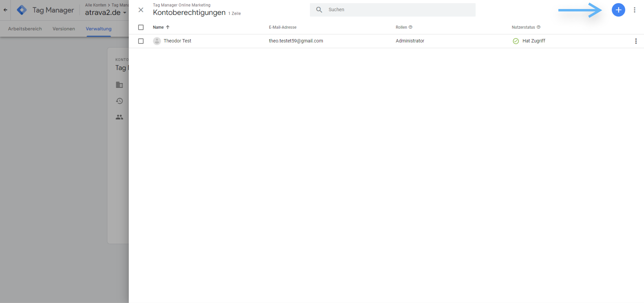Click the back arrow beside Tag Manager logo
This screenshot has width=644, height=303.
(x=5, y=10)
